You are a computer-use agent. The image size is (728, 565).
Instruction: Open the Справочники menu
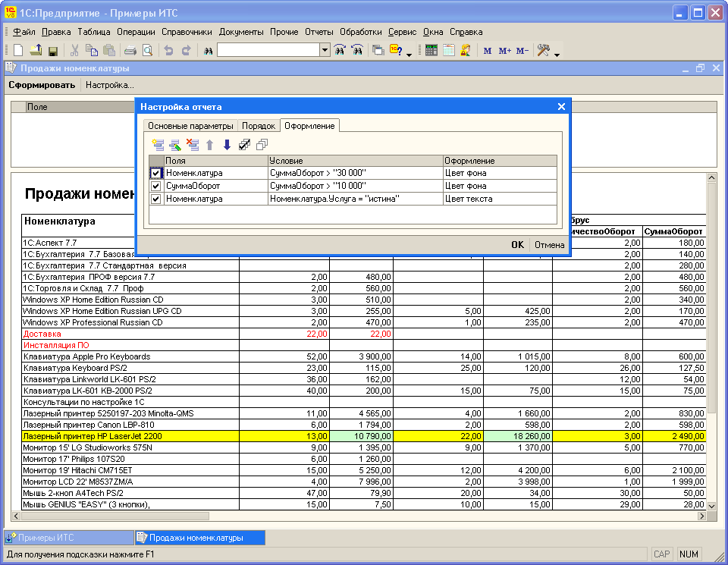(x=187, y=32)
